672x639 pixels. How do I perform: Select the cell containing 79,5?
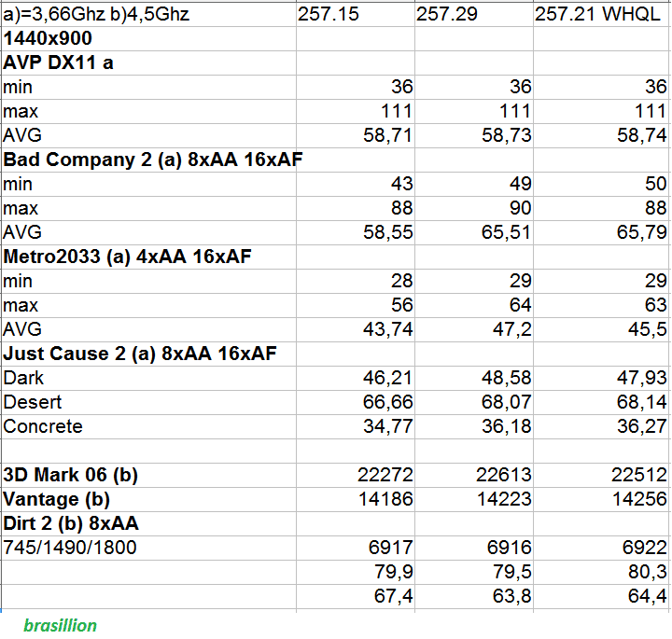474,572
